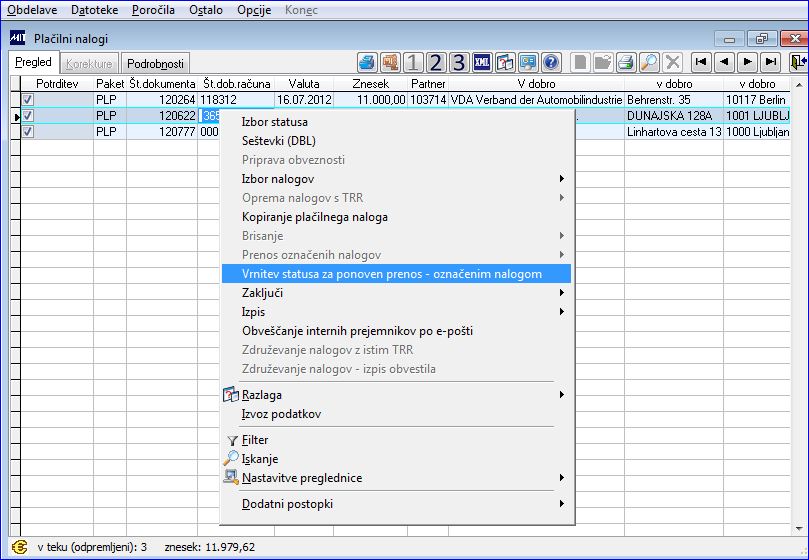Go to the first record arrow icon
The image size is (809, 560).
(701, 62)
